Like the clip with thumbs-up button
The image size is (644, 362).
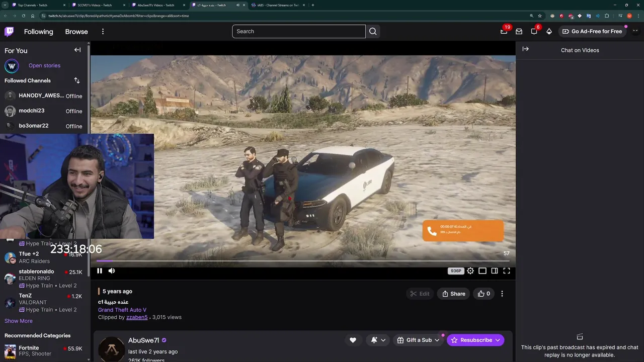pyautogui.click(x=484, y=294)
